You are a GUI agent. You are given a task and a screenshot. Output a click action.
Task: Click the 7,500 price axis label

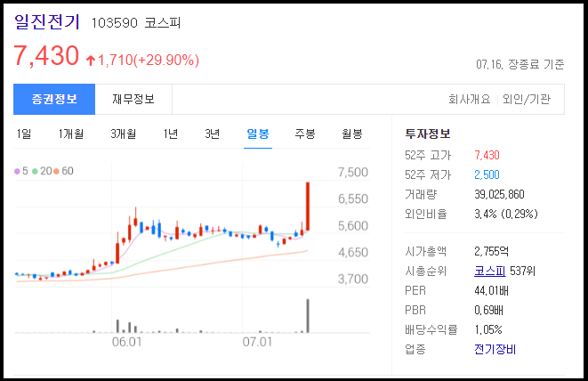pyautogui.click(x=353, y=173)
